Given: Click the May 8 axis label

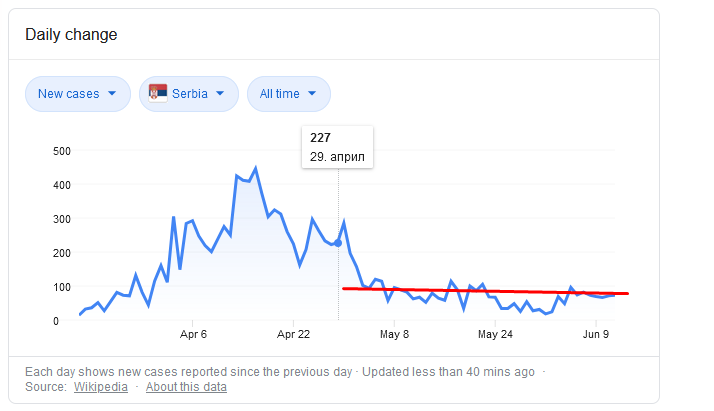Looking at the screenshot, I should 394,335.
